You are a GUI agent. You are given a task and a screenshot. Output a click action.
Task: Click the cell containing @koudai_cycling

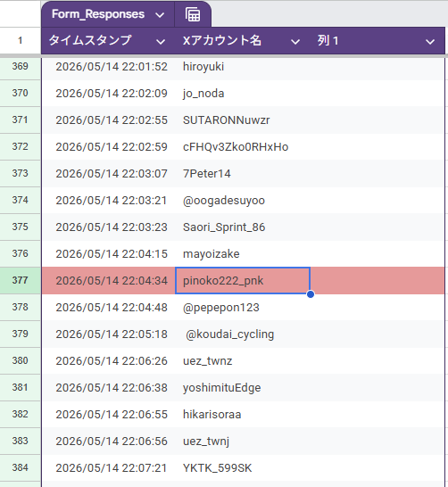[x=243, y=334]
